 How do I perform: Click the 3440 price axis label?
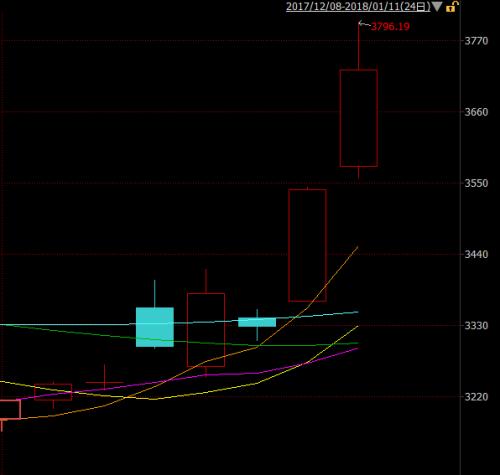click(476, 254)
